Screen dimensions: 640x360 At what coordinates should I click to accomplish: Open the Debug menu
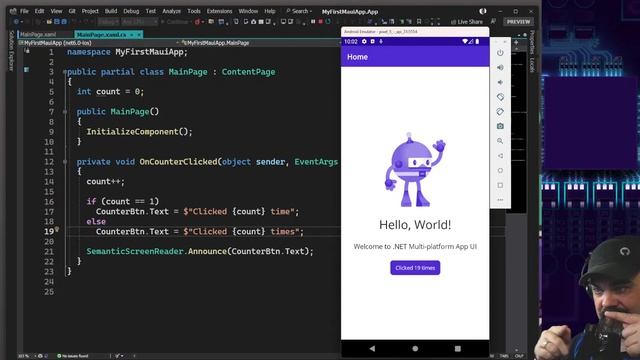pyautogui.click(x=131, y=11)
